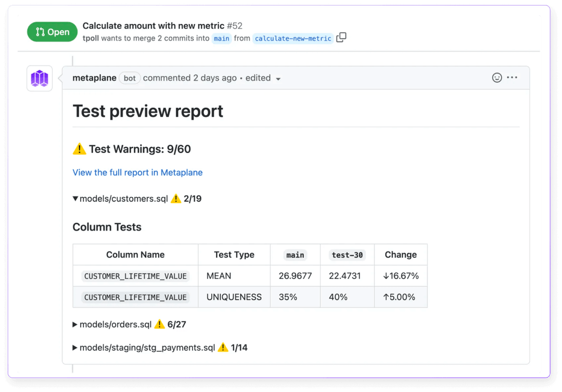The image size is (562, 392).
Task: Click the warning icon beside stg_payments.sql
Action: click(223, 347)
